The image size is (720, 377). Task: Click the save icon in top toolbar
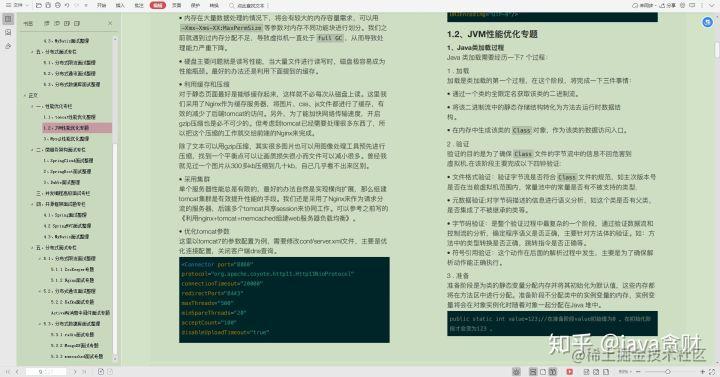coord(48,5)
